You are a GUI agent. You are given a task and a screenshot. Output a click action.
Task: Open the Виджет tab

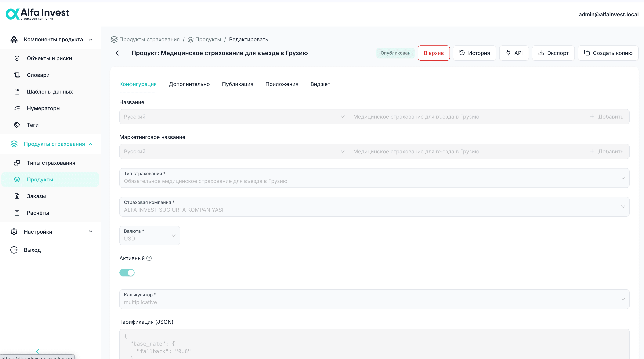320,84
